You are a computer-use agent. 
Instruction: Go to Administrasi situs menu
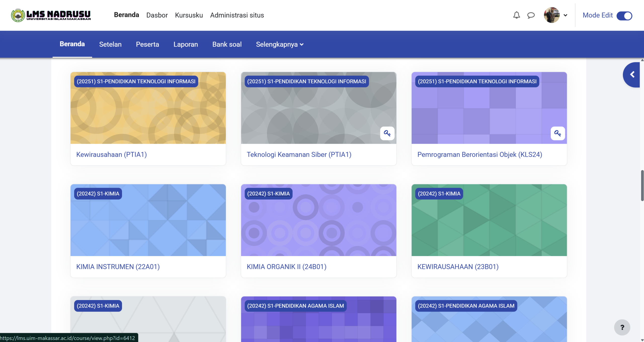tap(237, 15)
